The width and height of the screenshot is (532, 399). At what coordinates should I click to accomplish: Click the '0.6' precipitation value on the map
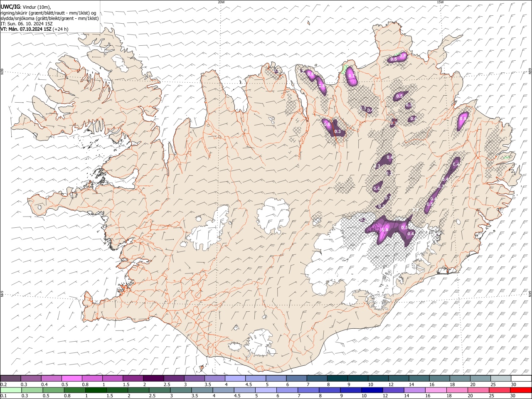(x=327, y=125)
